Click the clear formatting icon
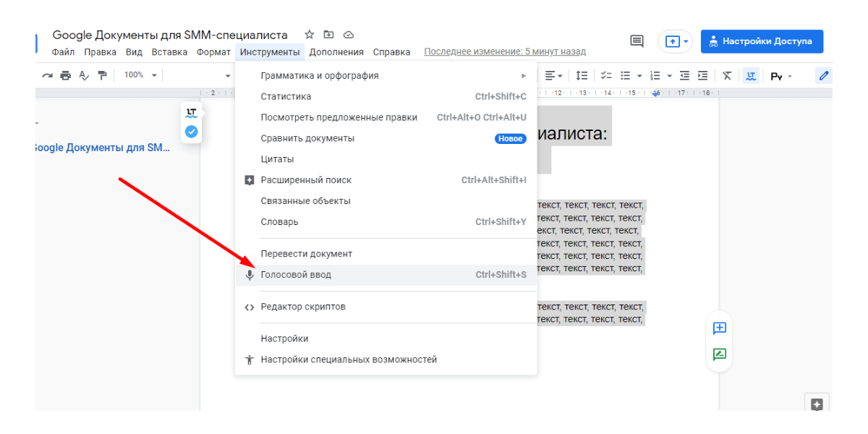868x434 pixels. point(727,75)
